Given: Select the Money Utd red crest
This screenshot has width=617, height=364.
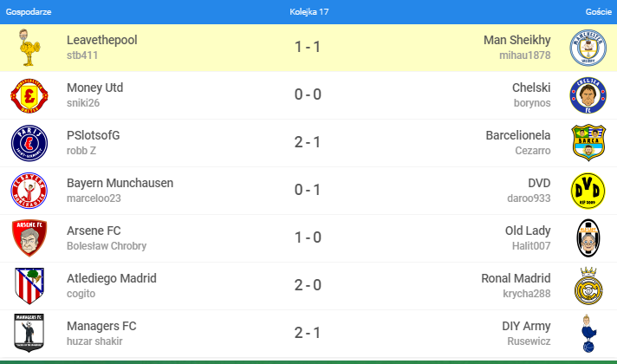Looking at the screenshot, I should [29, 95].
